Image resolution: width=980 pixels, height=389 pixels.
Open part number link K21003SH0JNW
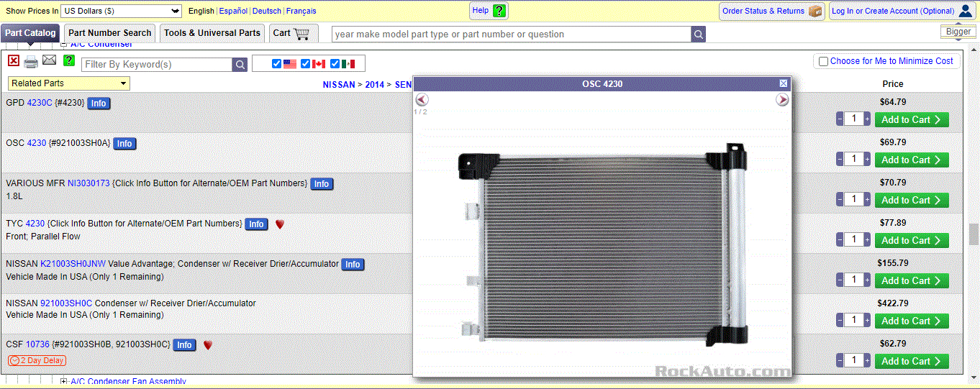[x=73, y=264]
